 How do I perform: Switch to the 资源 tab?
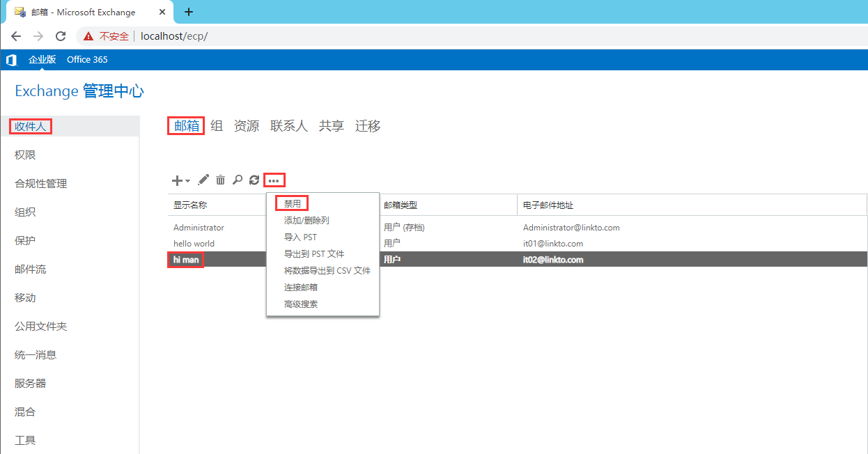click(x=247, y=126)
